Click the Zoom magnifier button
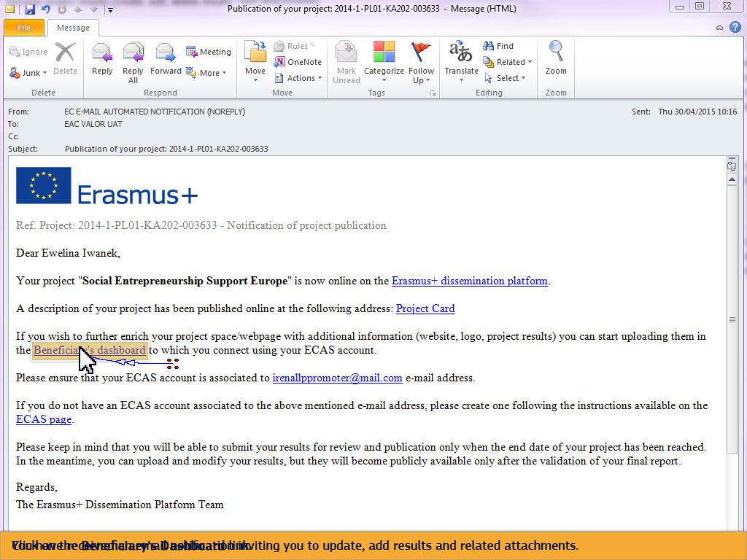The height and width of the screenshot is (560, 747). [x=556, y=58]
